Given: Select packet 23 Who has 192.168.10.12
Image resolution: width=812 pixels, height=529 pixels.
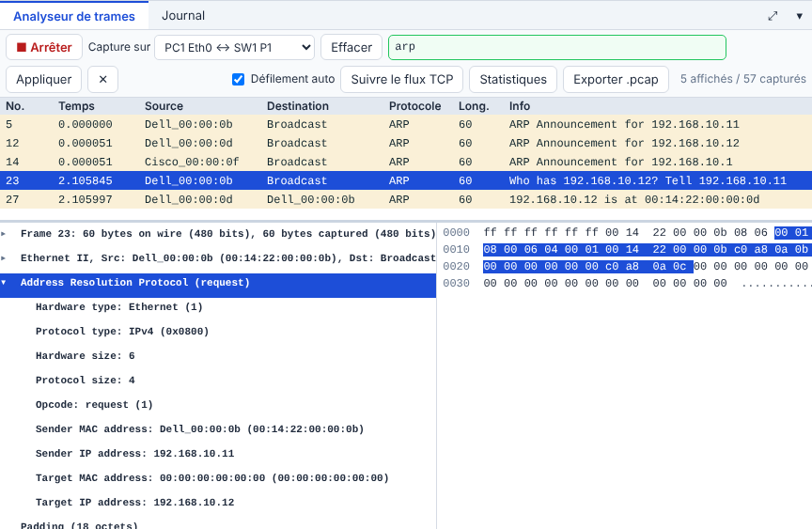Looking at the screenshot, I should click(406, 180).
